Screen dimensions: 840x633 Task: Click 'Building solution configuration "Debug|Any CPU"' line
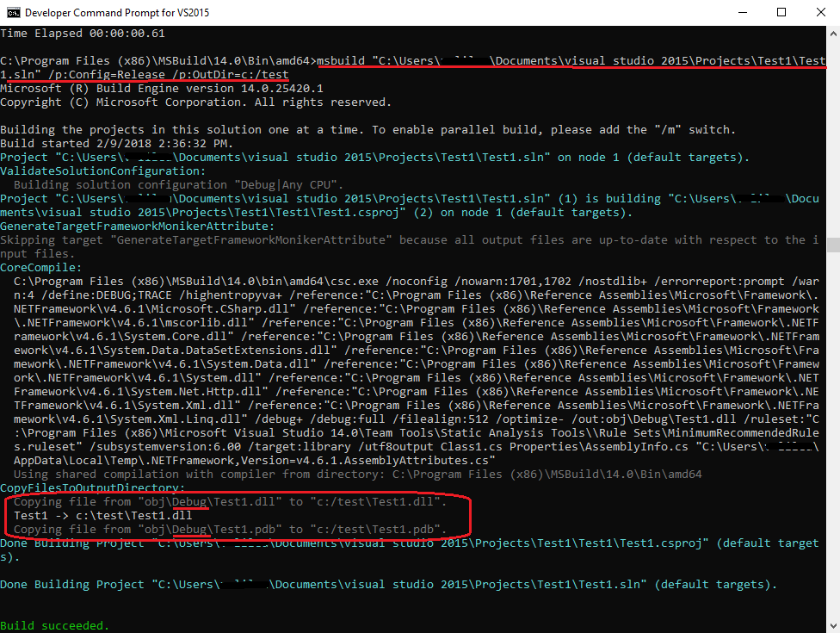pos(178,185)
